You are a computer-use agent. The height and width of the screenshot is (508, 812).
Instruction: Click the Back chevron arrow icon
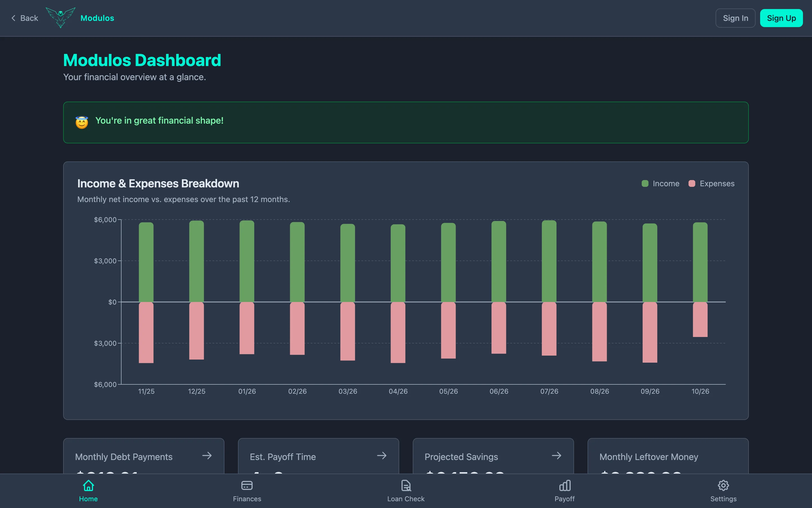point(14,18)
